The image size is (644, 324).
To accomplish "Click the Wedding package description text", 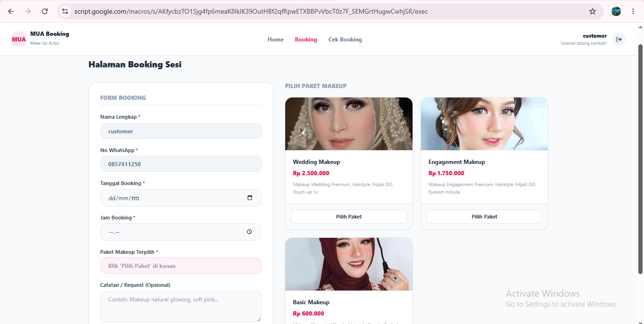I will pyautogui.click(x=343, y=188).
